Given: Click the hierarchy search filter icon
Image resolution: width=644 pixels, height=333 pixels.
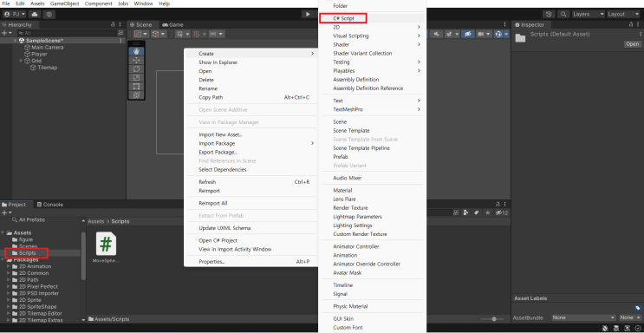Looking at the screenshot, I should (x=120, y=33).
